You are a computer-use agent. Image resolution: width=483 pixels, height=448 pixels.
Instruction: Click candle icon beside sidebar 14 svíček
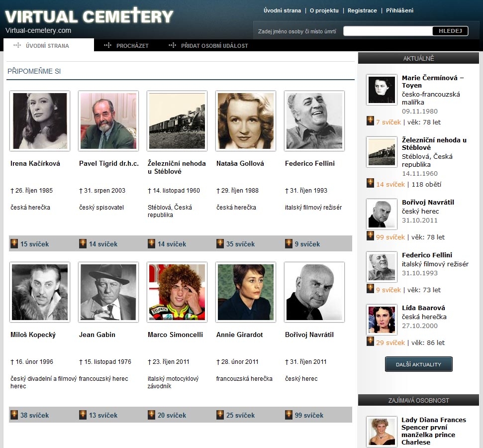pyautogui.click(x=370, y=183)
